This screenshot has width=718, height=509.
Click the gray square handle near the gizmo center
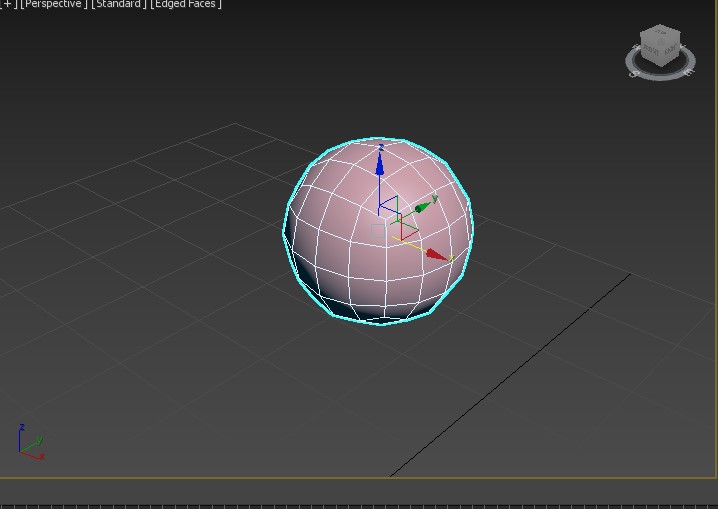(x=378, y=232)
